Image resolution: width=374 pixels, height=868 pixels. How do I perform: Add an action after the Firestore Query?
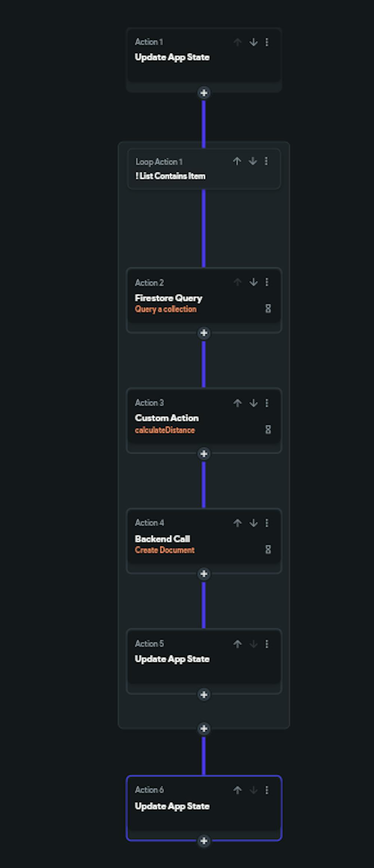pos(204,333)
